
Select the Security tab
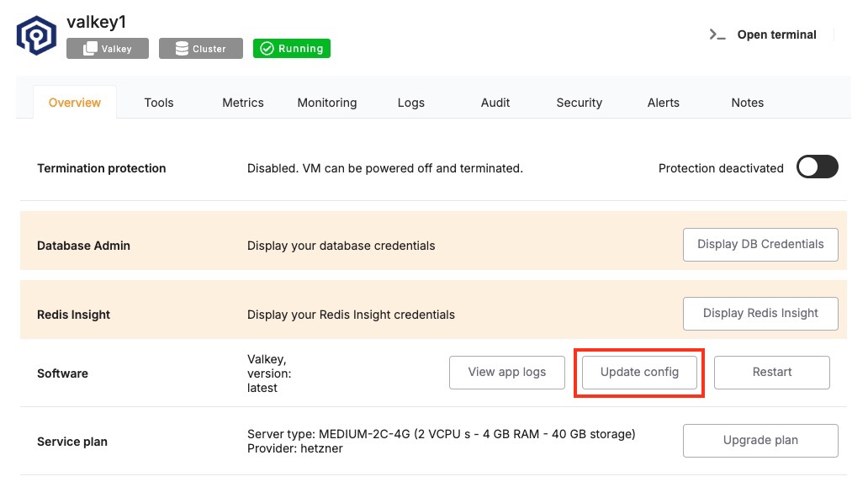pos(579,103)
